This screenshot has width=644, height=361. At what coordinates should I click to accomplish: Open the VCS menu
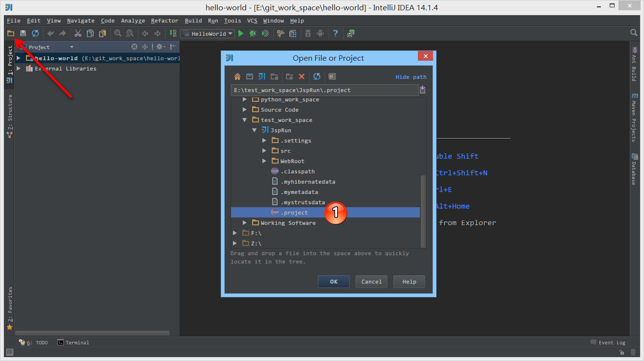[252, 21]
